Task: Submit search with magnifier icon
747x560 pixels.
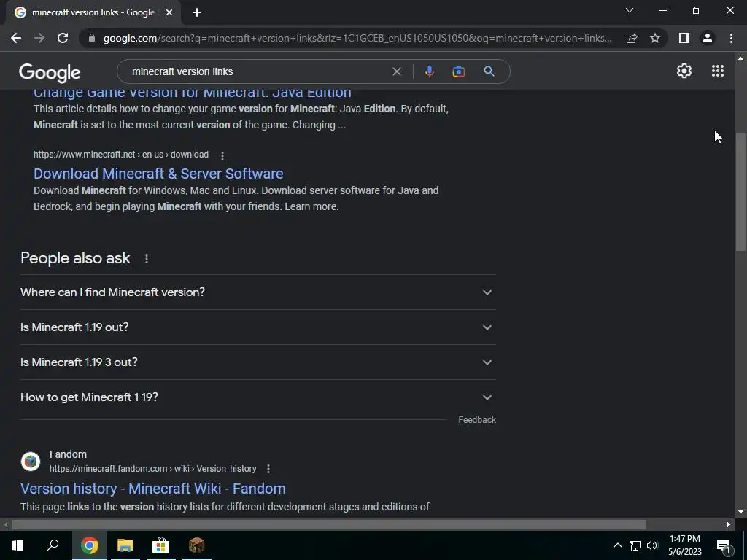Action: [489, 71]
